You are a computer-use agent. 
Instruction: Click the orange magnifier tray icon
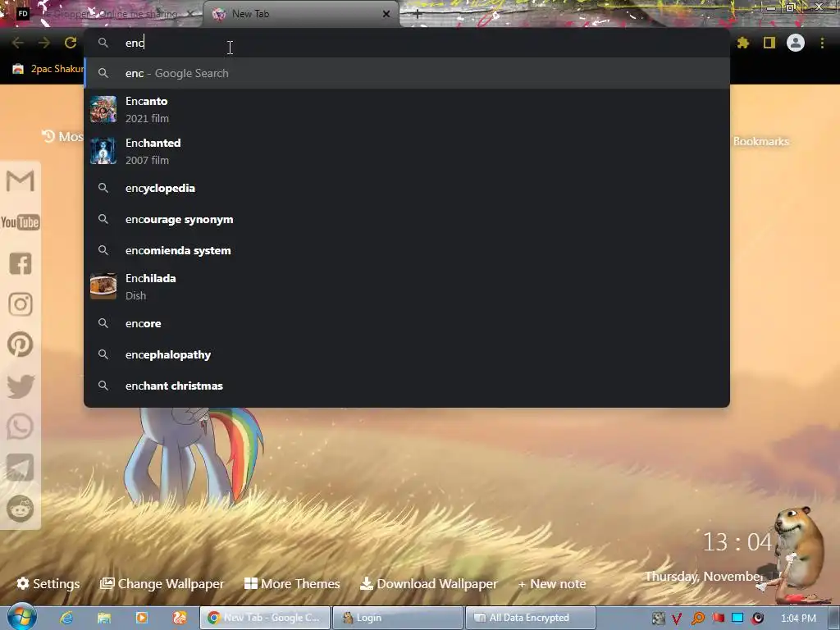pos(698,619)
